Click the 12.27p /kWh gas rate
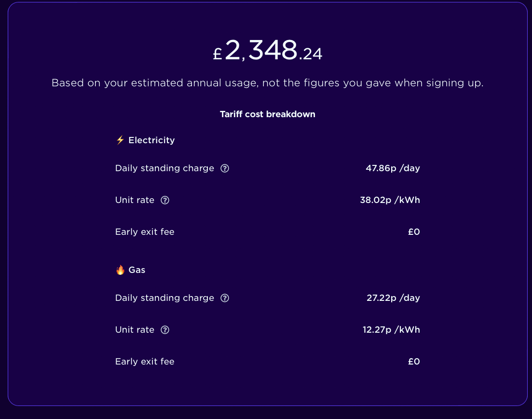532x419 pixels. [x=391, y=330]
